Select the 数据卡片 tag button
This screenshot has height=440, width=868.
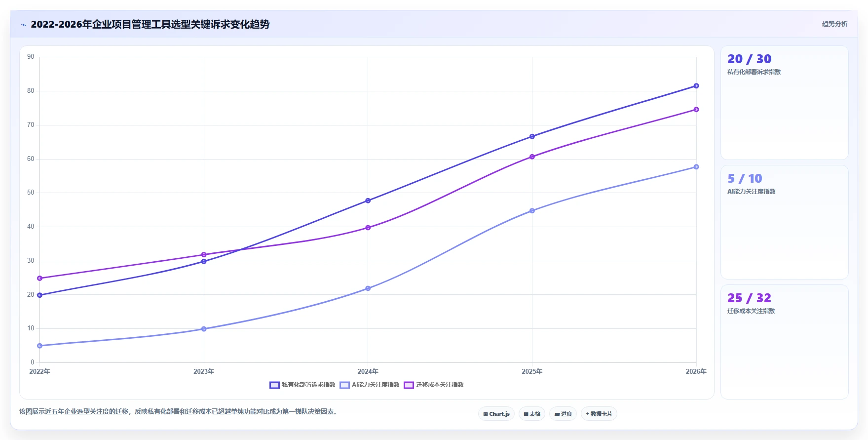[599, 414]
